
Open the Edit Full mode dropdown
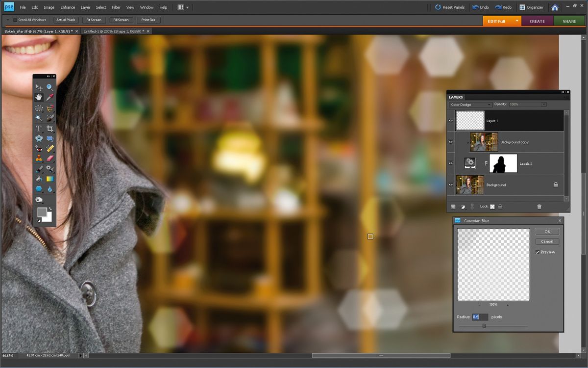click(x=517, y=21)
